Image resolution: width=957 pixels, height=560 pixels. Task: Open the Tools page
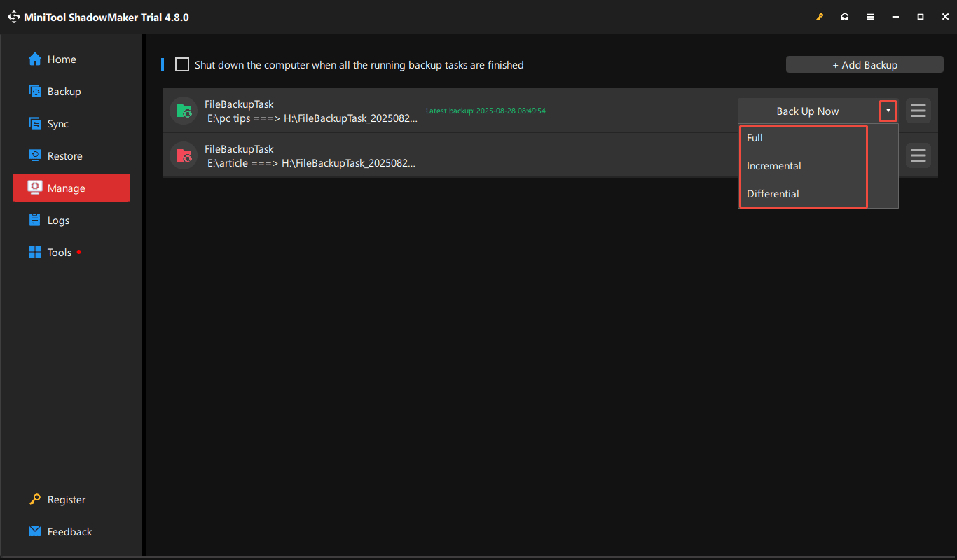click(71, 253)
